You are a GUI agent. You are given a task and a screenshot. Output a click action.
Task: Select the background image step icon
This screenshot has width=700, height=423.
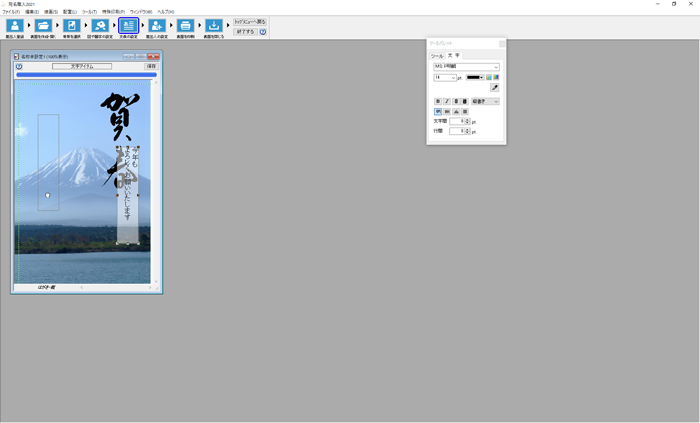[x=72, y=26]
